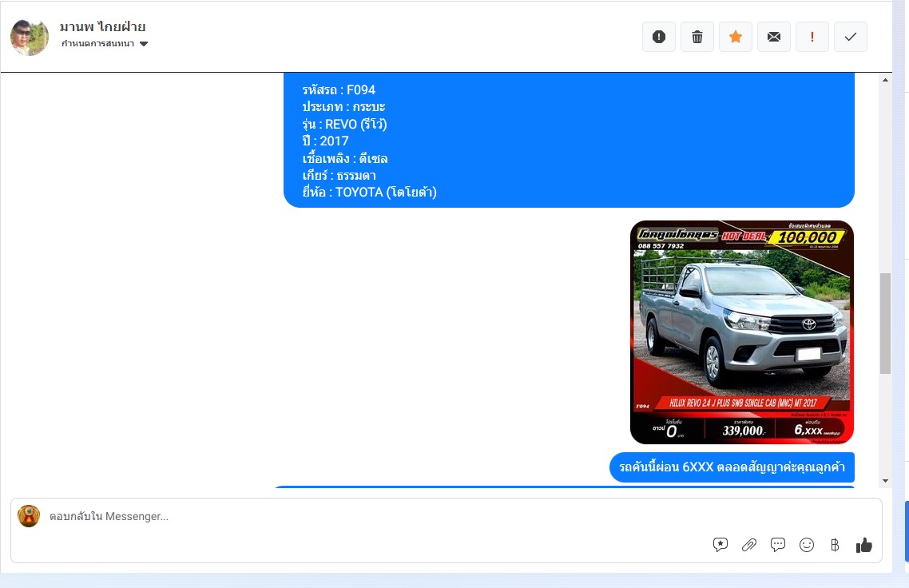Image resolution: width=909 pixels, height=588 pixels.
Task: Click the contact name มานพ ไกยฝ่าย
Action: (102, 26)
